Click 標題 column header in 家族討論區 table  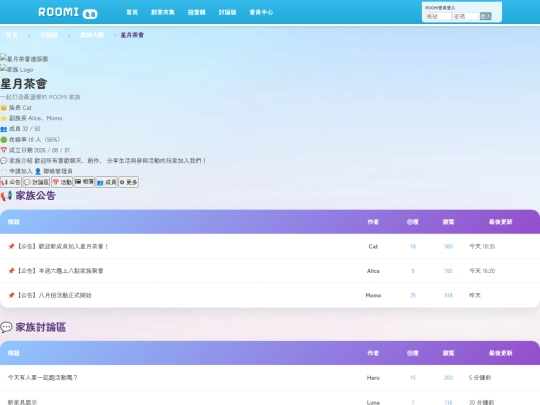coord(13,353)
